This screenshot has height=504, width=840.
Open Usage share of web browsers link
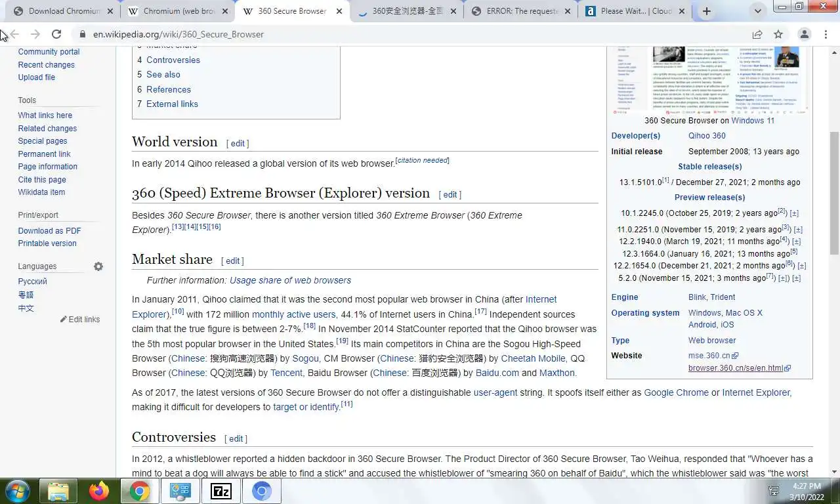(x=290, y=280)
